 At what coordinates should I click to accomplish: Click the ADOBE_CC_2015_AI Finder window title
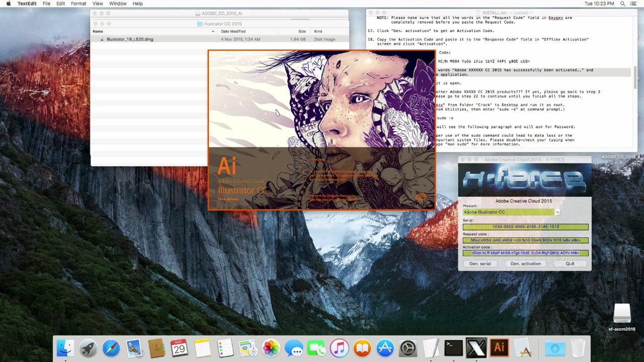point(222,14)
